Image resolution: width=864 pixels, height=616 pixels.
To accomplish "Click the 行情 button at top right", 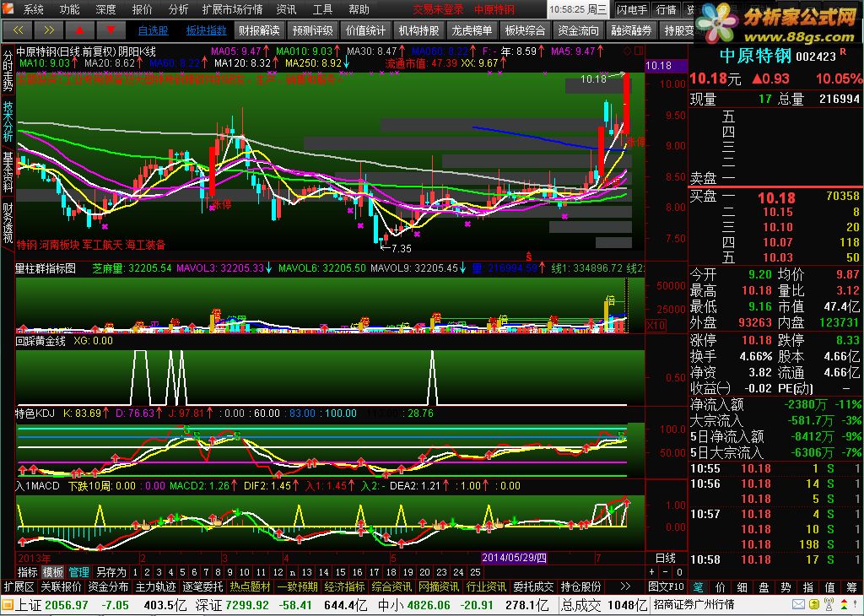I will [667, 9].
